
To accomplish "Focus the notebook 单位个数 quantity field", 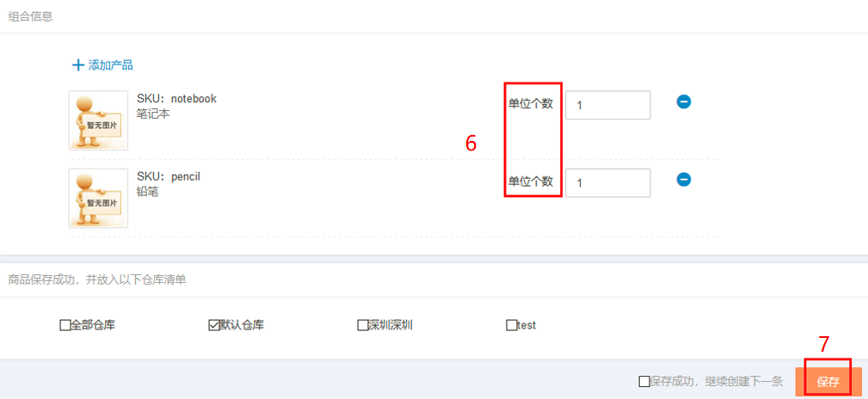I will [608, 105].
